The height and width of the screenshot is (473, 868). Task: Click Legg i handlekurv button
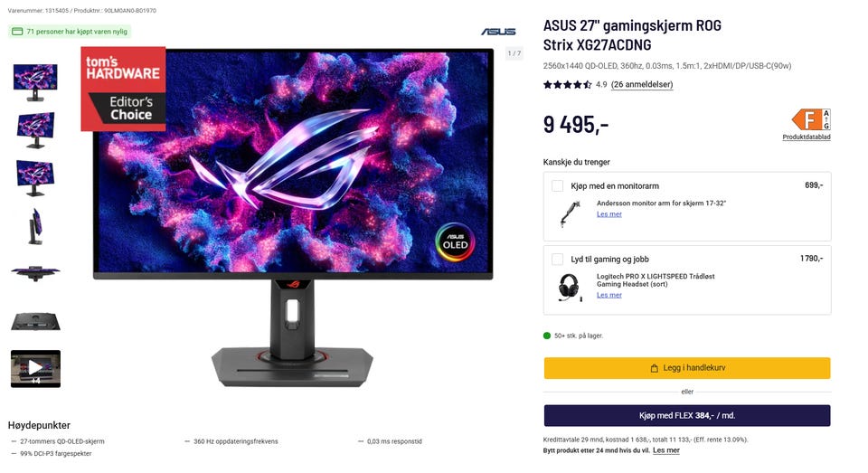pyautogui.click(x=687, y=368)
